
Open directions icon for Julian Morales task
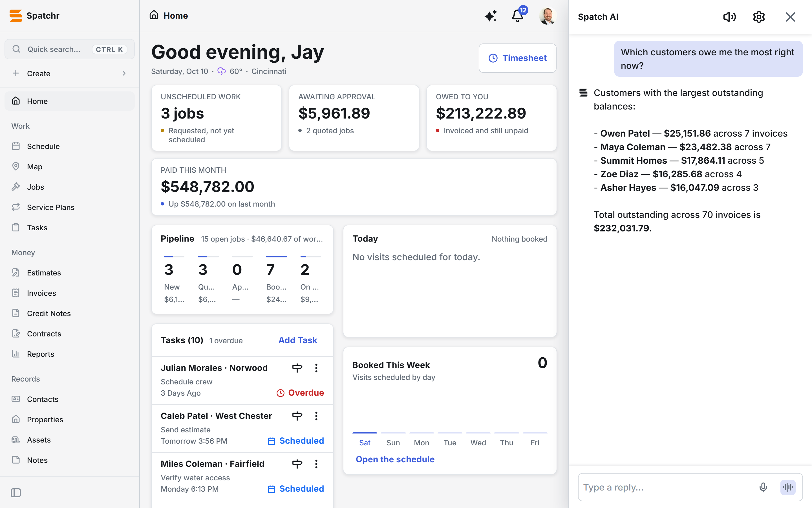click(x=297, y=368)
